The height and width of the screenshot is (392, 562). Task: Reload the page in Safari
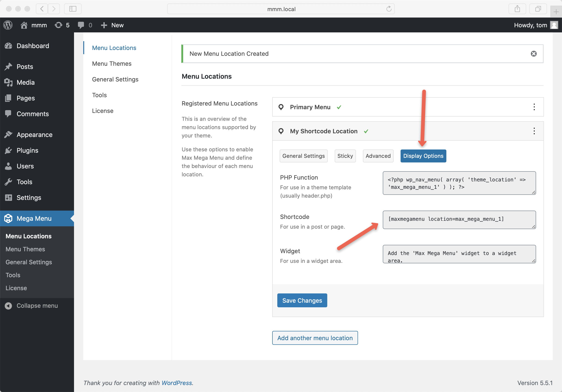[x=389, y=9]
